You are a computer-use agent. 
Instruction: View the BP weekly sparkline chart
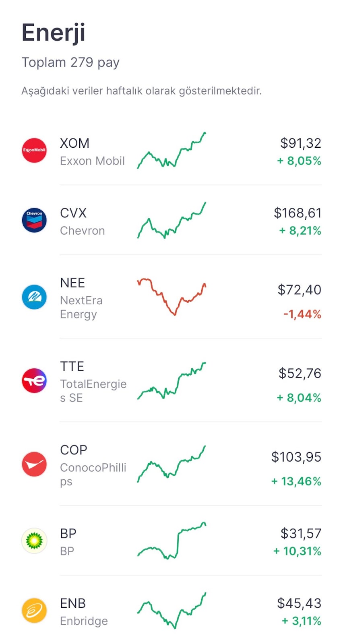coord(171,541)
